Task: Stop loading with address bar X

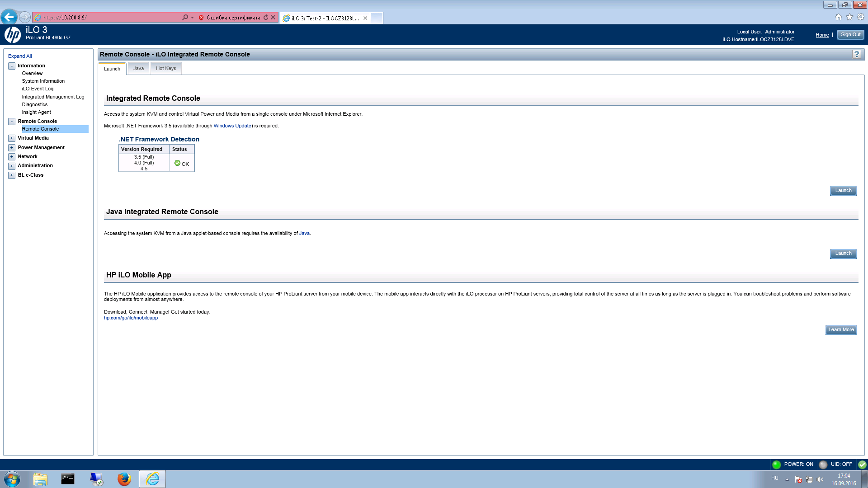Action: click(273, 18)
